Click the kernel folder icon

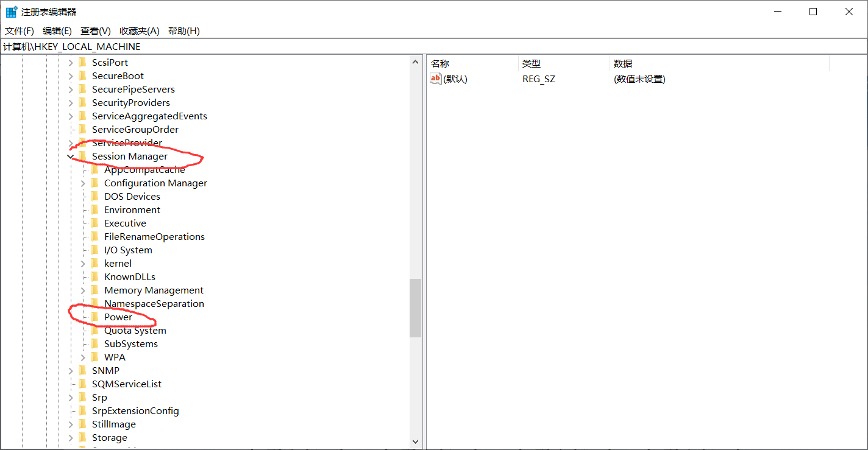click(x=94, y=263)
